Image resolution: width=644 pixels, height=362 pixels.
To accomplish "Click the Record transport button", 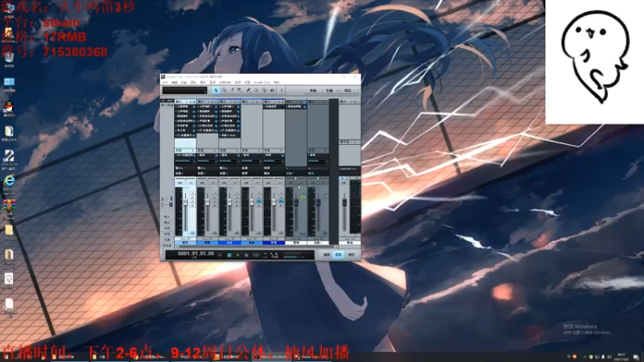I will point(246,255).
